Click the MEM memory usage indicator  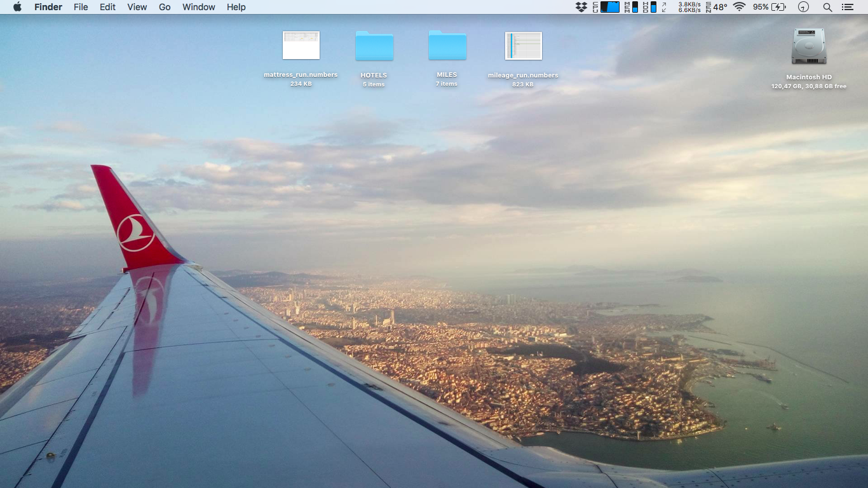click(631, 7)
